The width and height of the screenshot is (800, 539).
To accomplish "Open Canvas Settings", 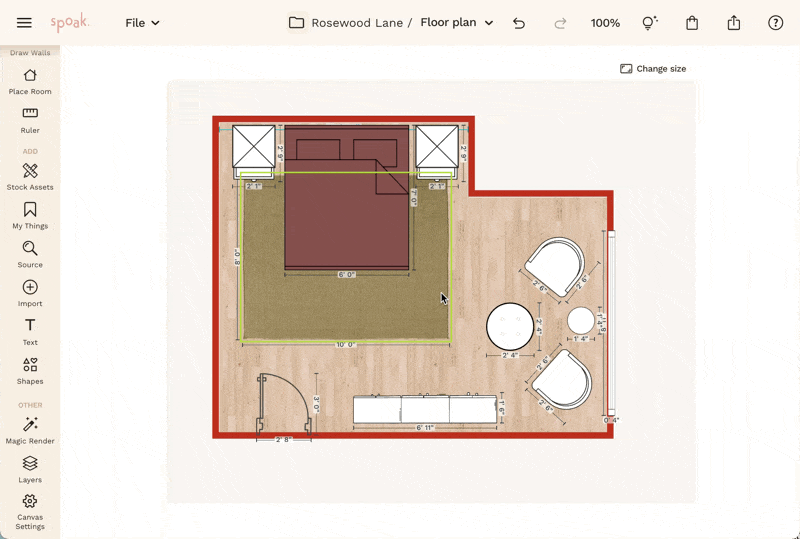I will click(x=30, y=512).
